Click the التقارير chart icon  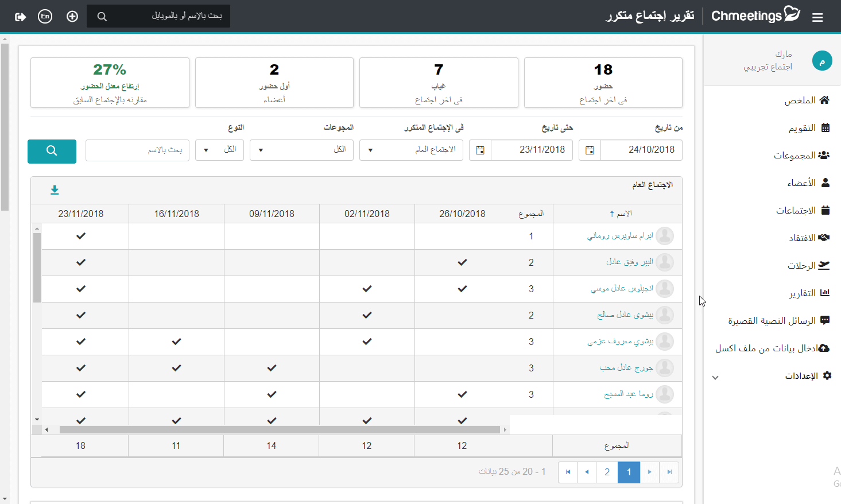(x=825, y=293)
